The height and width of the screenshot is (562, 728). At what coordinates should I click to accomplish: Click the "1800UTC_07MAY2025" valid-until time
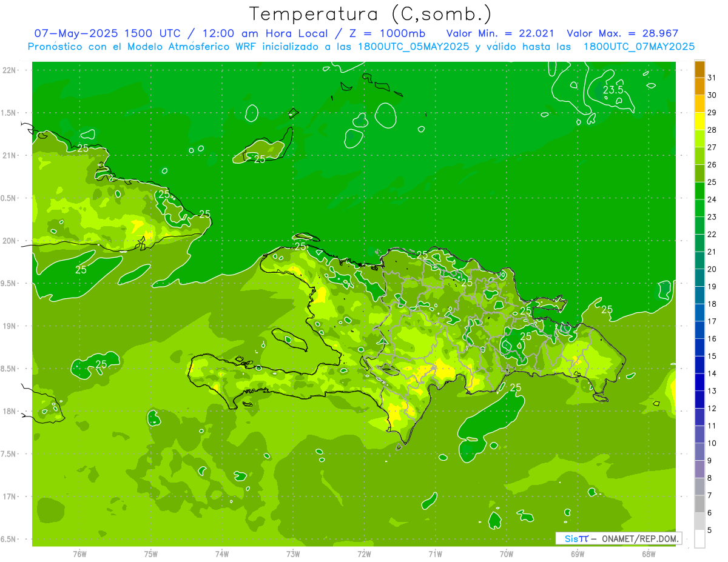[639, 47]
